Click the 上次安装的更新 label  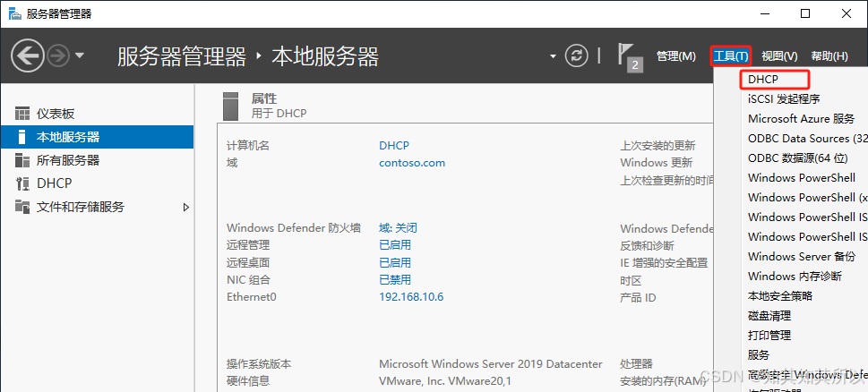point(657,145)
